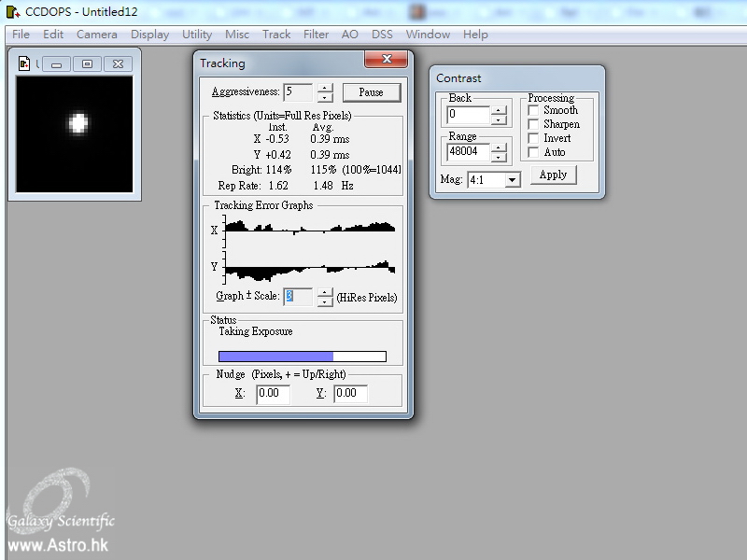The height and width of the screenshot is (560, 747).
Task: Open the Camera menu
Action: pos(96,35)
